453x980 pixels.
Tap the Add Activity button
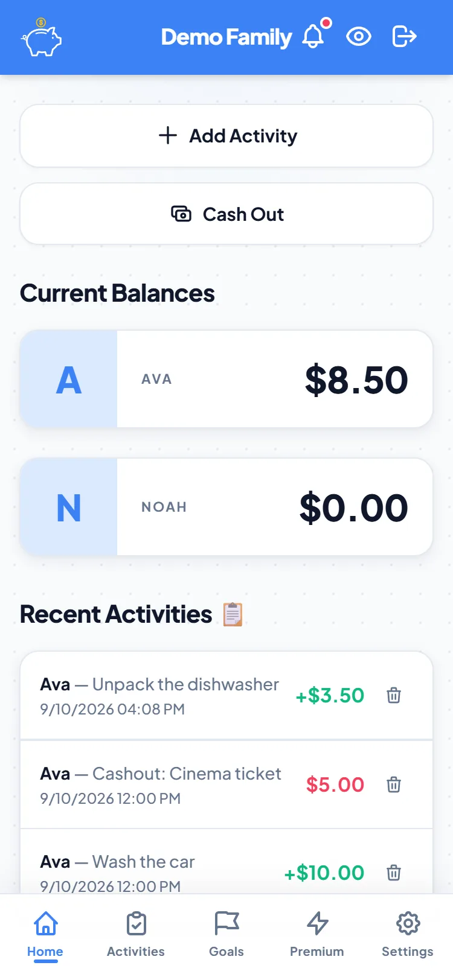tap(226, 136)
